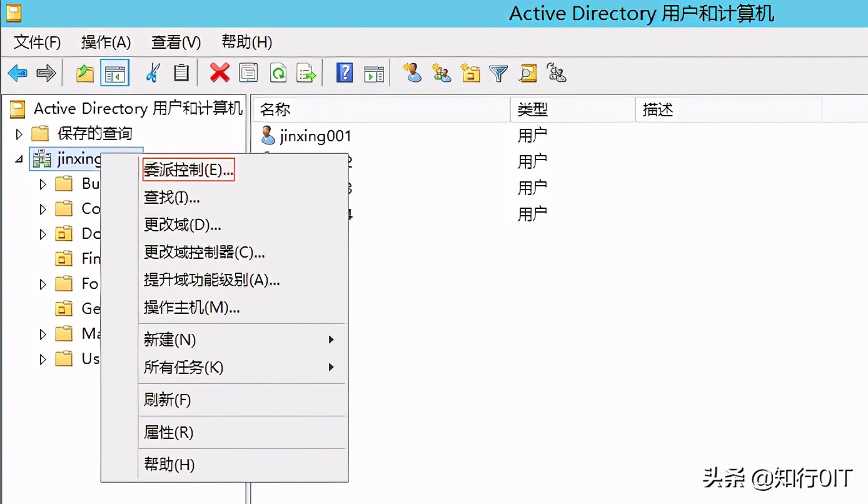Image resolution: width=868 pixels, height=504 pixels.
Task: Create a new group via toolbar icon
Action: point(442,73)
